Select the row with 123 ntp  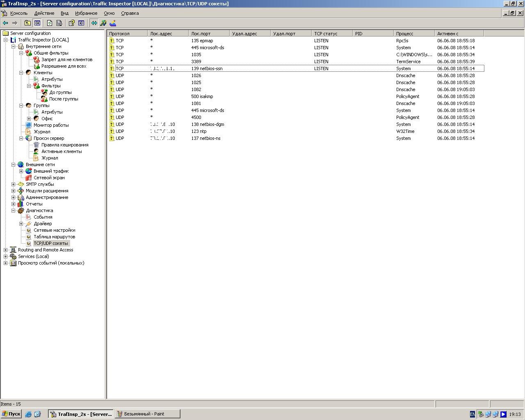296,131
